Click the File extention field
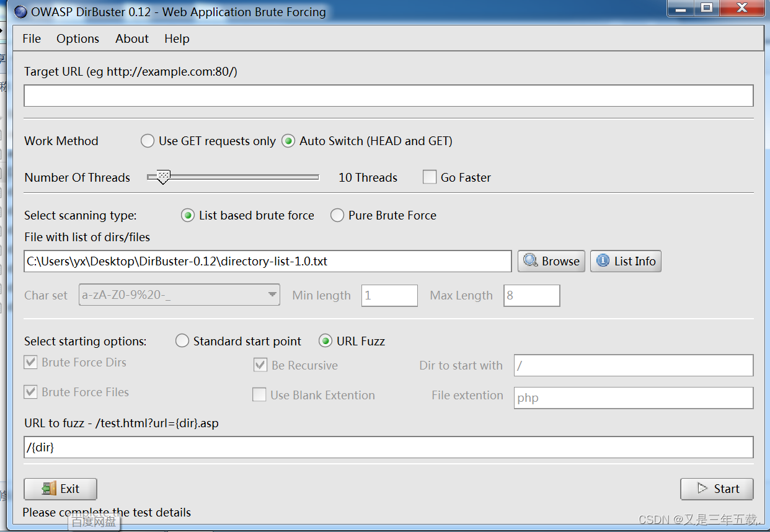The width and height of the screenshot is (770, 532). point(634,397)
